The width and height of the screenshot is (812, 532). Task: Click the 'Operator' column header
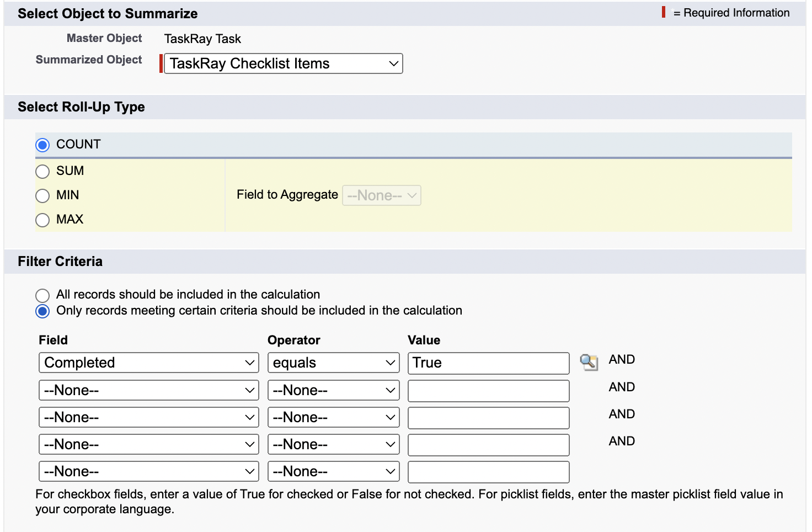click(x=294, y=340)
